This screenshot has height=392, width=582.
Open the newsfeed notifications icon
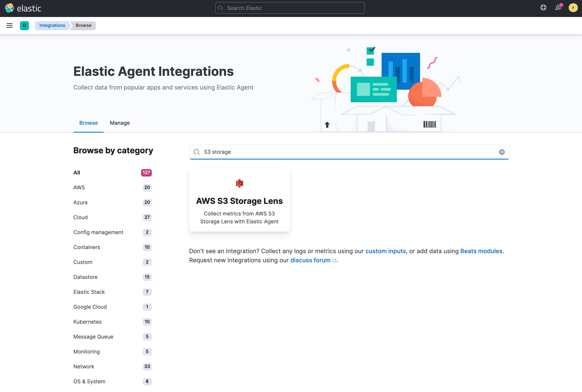[x=558, y=8]
